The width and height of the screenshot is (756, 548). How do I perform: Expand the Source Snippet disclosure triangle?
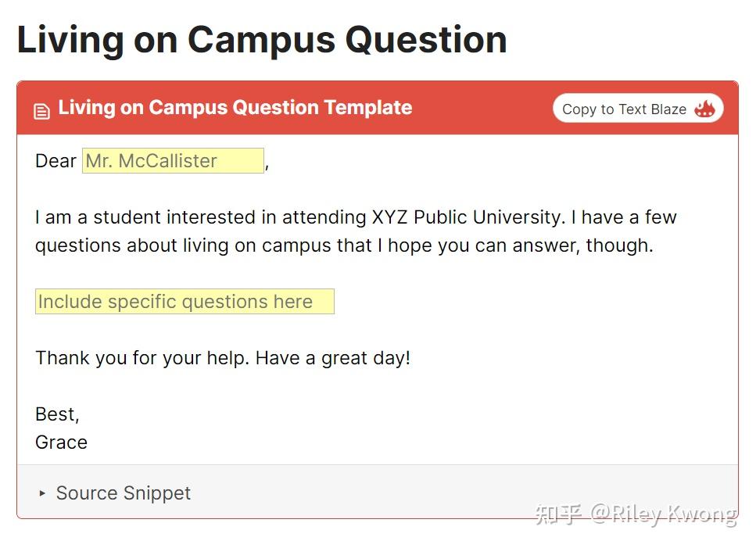point(42,493)
